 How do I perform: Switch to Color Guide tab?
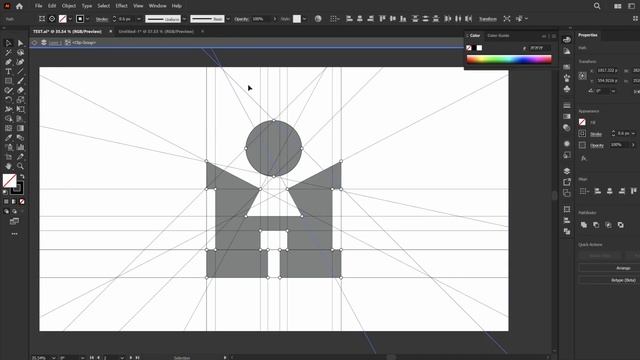coord(498,36)
